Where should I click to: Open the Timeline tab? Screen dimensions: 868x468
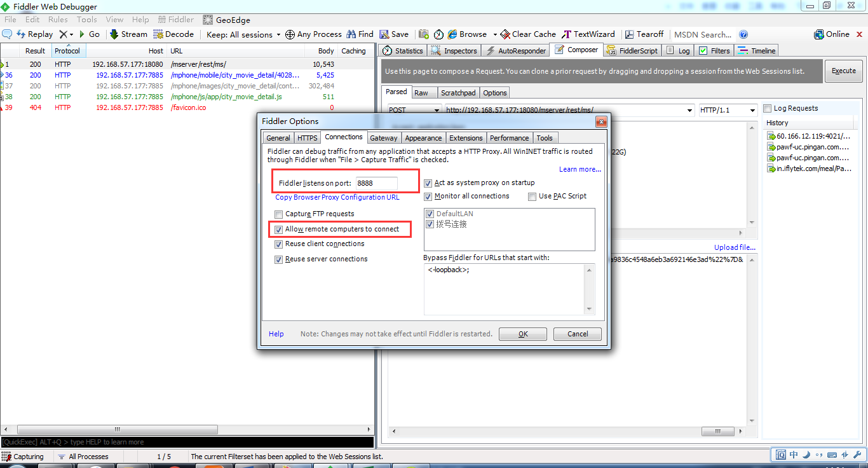pyautogui.click(x=757, y=51)
